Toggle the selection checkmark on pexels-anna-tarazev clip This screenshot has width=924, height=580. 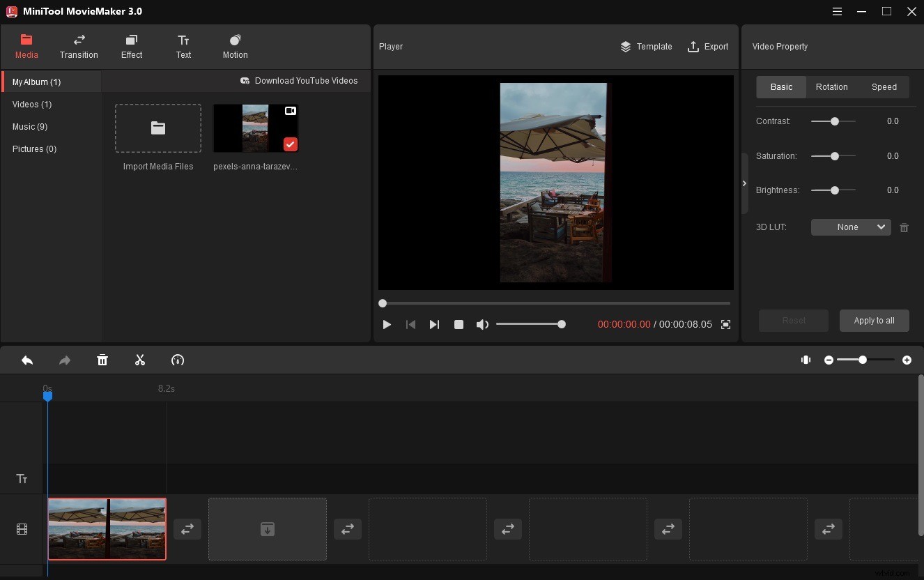[291, 144]
